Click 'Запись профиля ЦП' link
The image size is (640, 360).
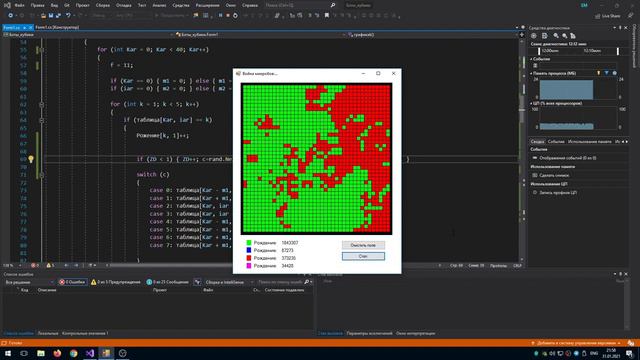coord(558,193)
